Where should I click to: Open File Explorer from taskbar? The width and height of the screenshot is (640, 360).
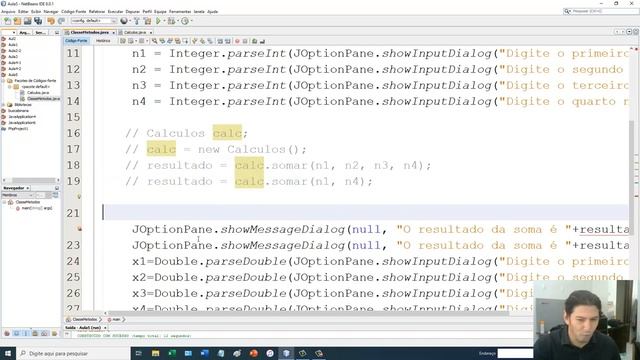click(156, 353)
